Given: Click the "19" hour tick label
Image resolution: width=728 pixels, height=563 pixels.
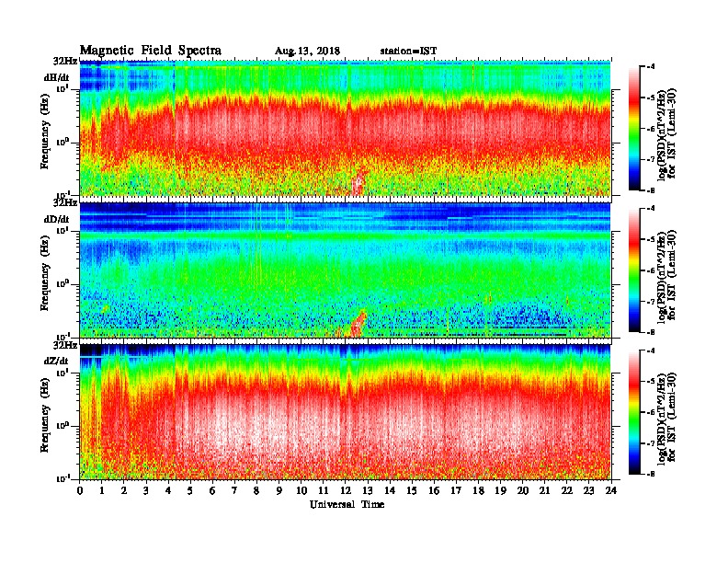Looking at the screenshot, I should [x=500, y=490].
